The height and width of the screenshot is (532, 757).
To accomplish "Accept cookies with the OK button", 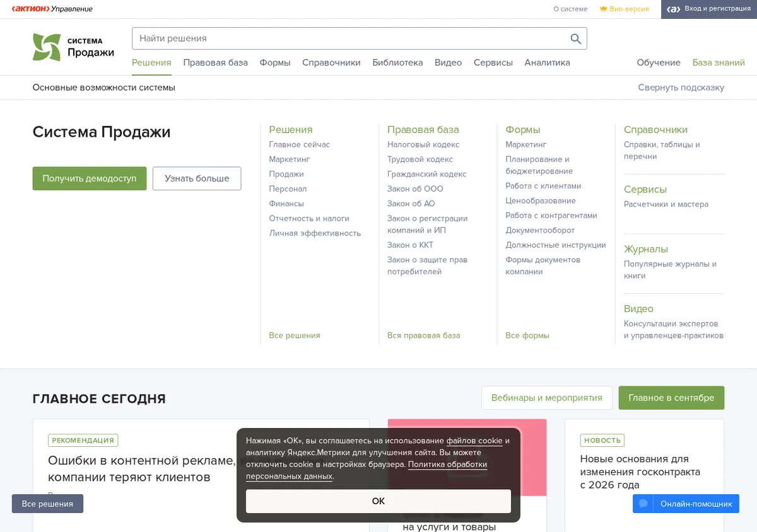I will 378,501.
